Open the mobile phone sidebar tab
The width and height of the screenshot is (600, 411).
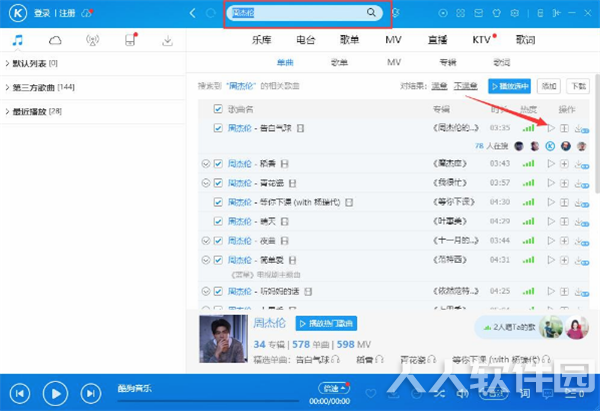pyautogui.click(x=130, y=40)
